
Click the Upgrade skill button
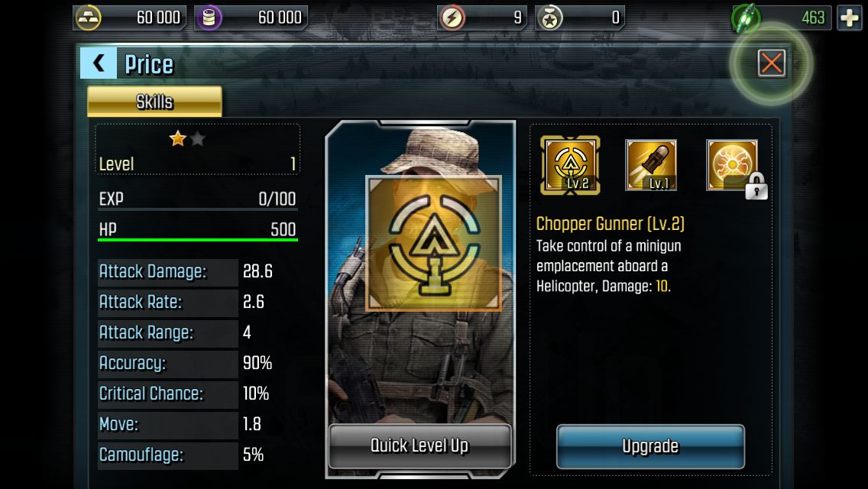650,446
